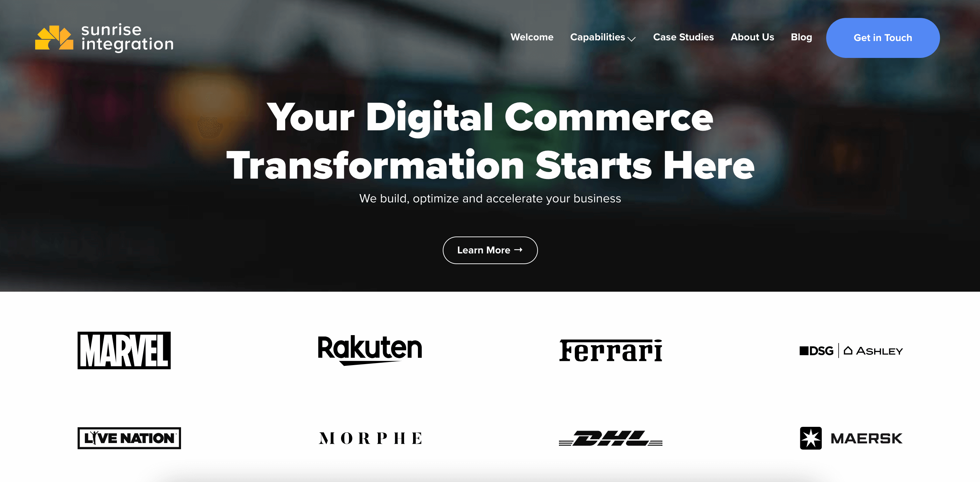Image resolution: width=980 pixels, height=482 pixels.
Task: Click the Marvel logo icon
Action: click(123, 350)
